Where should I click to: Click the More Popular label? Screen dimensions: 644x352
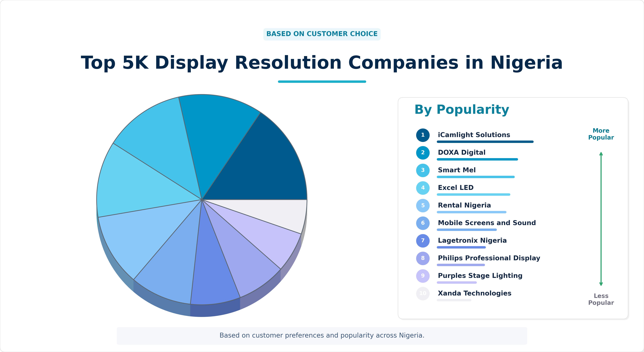point(601,134)
